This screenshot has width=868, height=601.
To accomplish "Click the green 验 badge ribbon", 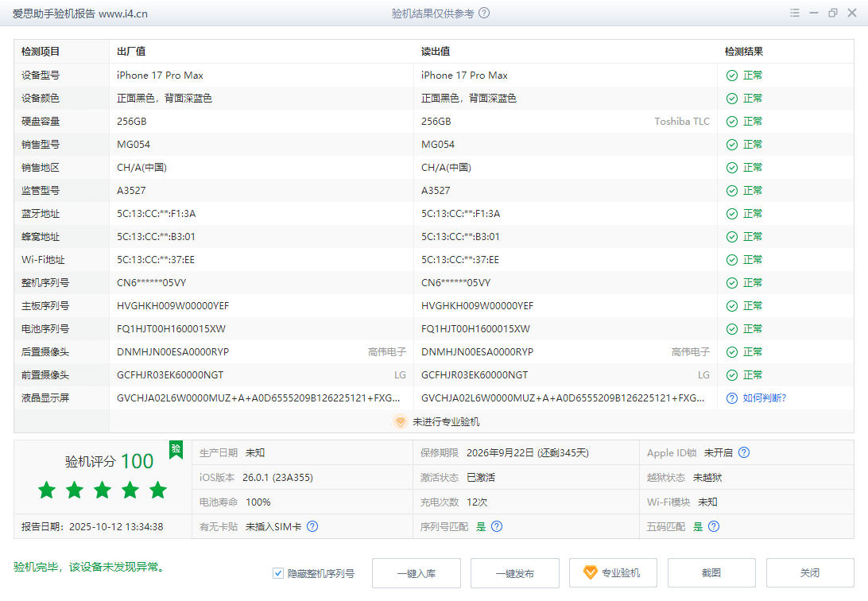I will click(176, 449).
